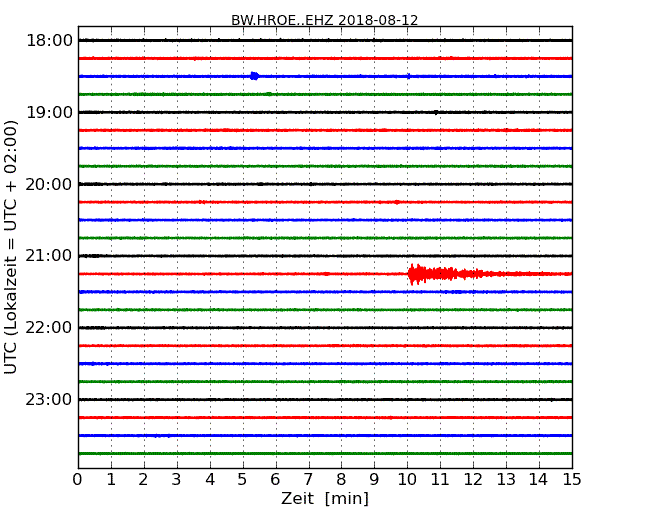Click the "18:00" y-axis tick label
The image size is (650, 520).
pos(49,41)
